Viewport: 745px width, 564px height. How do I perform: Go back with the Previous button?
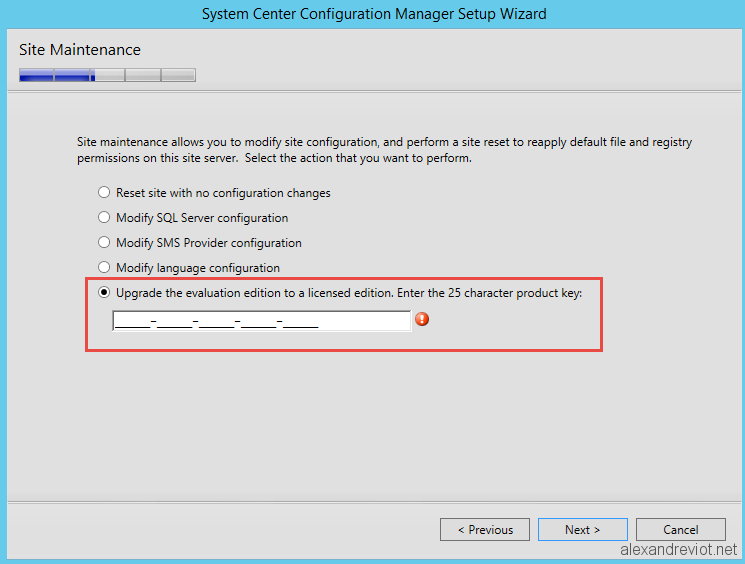[x=485, y=529]
